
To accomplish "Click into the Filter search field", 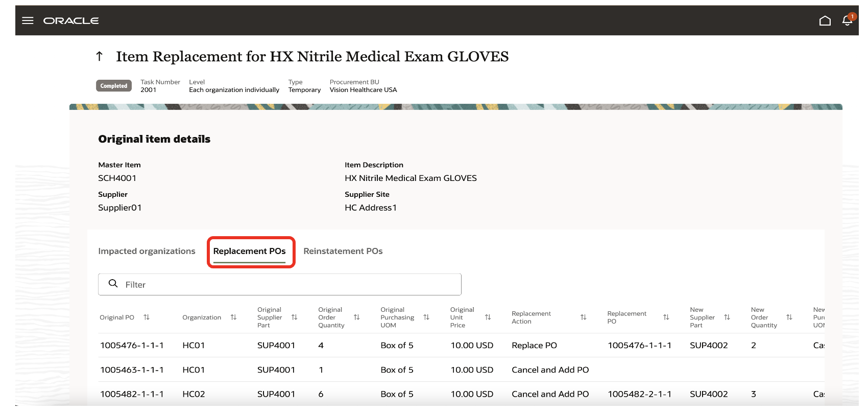I will (x=286, y=284).
